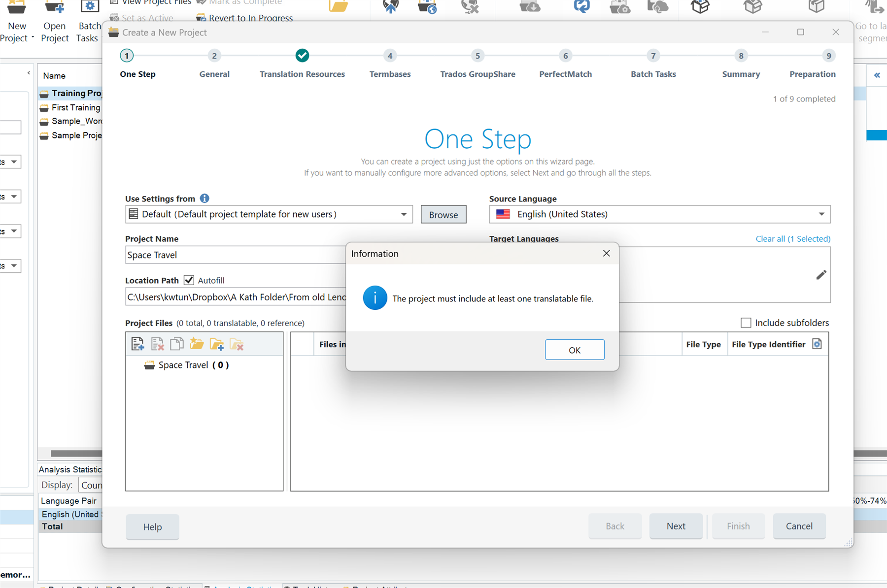Click the Next button
887x588 pixels.
[676, 526]
